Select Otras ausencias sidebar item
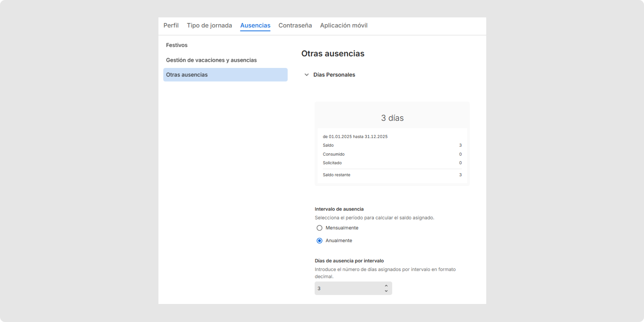Viewport: 644px width, 322px height. [225, 75]
